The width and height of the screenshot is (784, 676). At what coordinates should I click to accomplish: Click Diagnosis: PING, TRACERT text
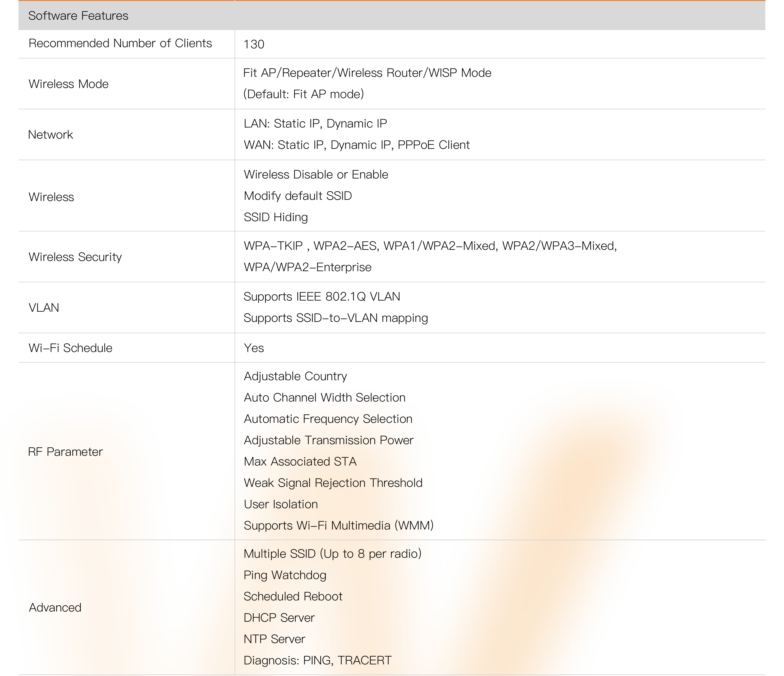pos(317,660)
